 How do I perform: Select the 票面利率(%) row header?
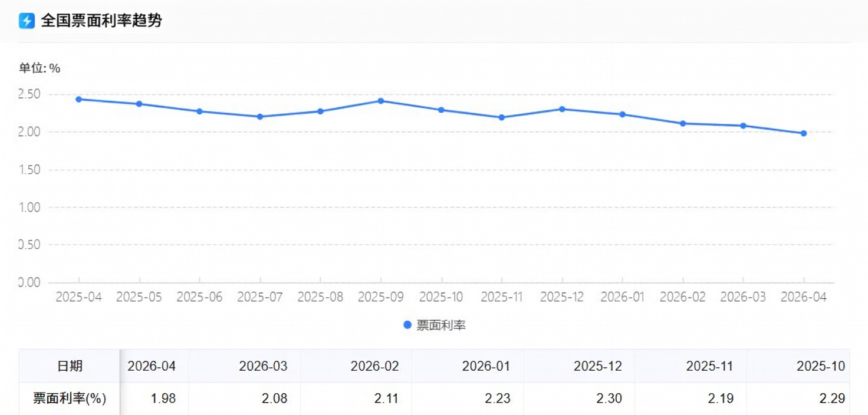point(70,398)
